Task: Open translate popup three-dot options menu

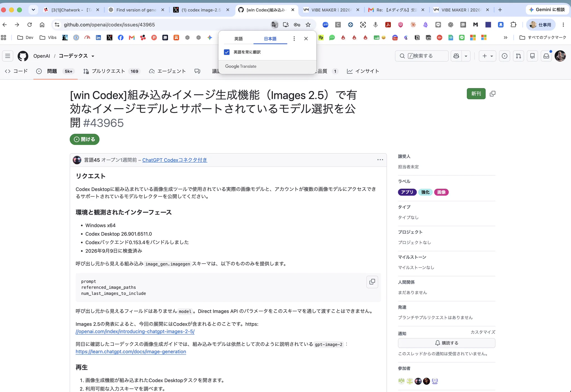Action: 294,39
